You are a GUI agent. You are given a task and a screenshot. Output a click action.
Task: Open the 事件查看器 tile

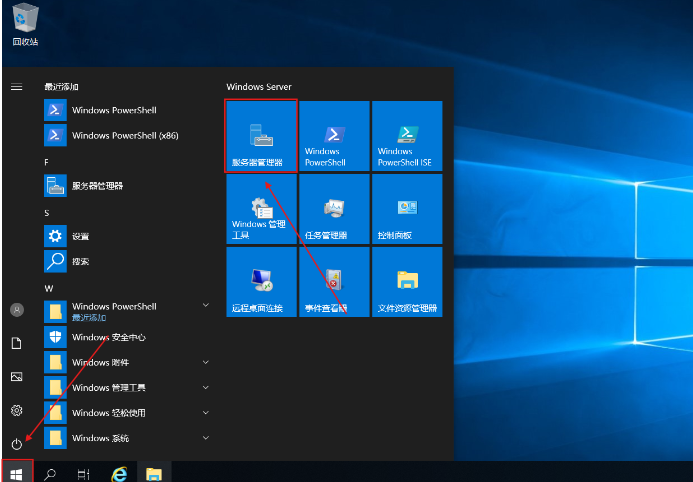[x=333, y=283]
